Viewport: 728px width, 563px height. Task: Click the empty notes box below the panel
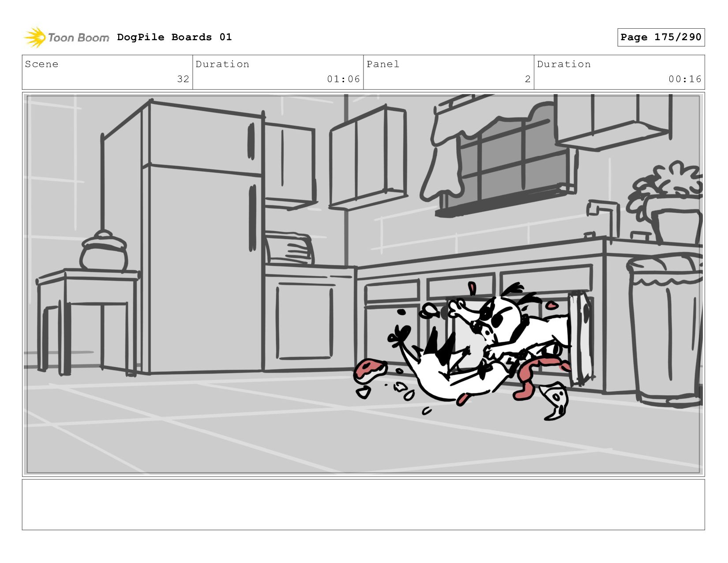tap(364, 505)
